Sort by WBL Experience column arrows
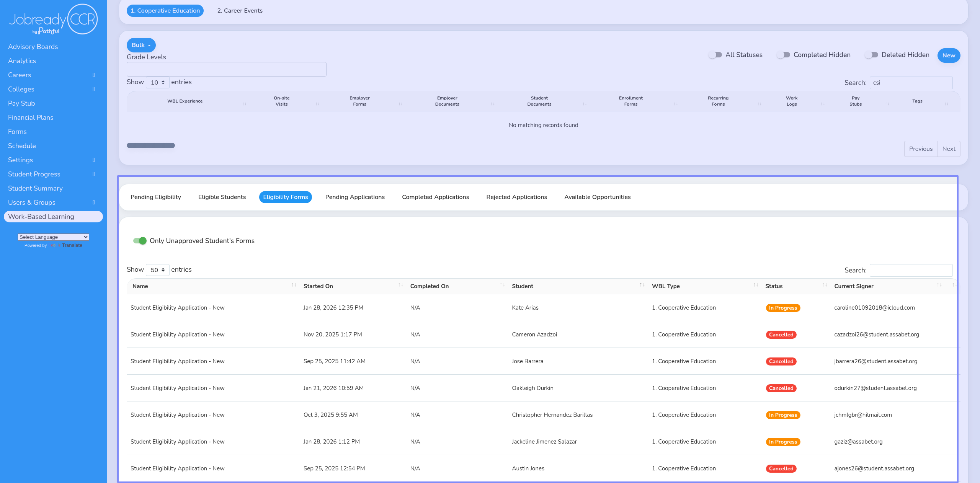The image size is (980, 483). tap(244, 104)
